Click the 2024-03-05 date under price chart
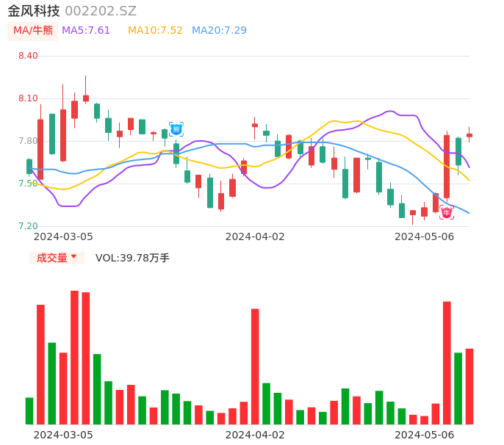Image resolution: width=504 pixels, height=445 pixels. [x=63, y=236]
